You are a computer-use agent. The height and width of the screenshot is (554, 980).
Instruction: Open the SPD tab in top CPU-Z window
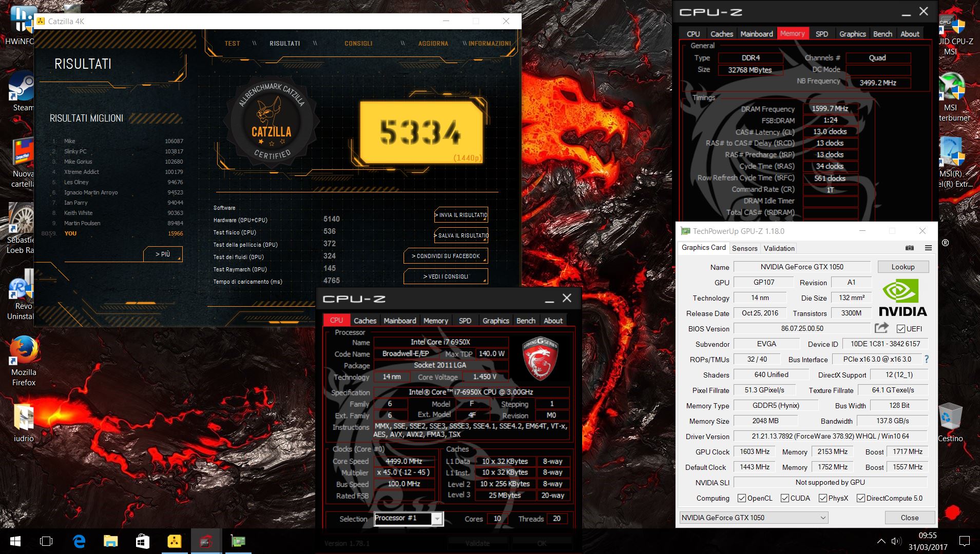(821, 34)
